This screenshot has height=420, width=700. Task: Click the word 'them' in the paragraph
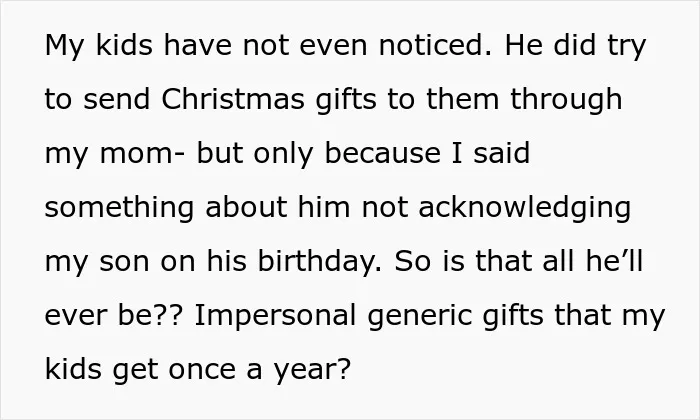tap(462, 99)
